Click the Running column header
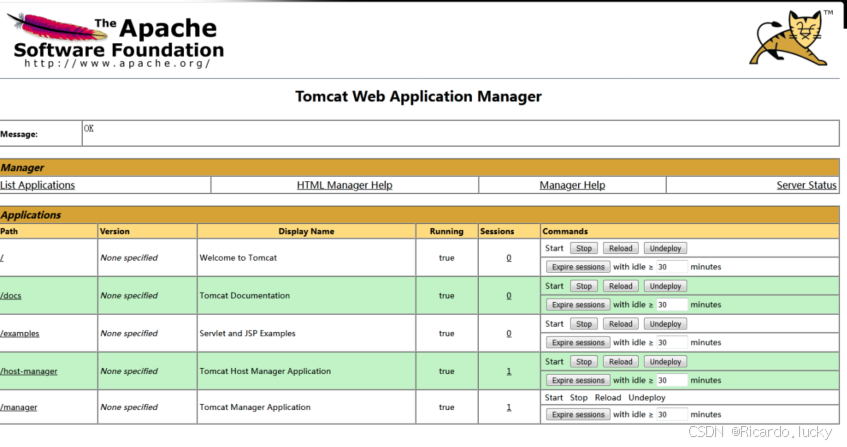Screen dimensions: 847x447 pos(447,231)
